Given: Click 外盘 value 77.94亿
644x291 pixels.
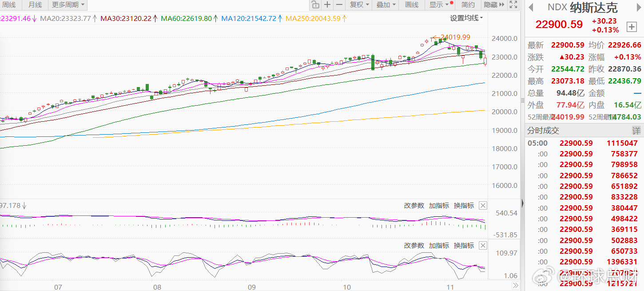Looking at the screenshot, I should coord(570,105).
